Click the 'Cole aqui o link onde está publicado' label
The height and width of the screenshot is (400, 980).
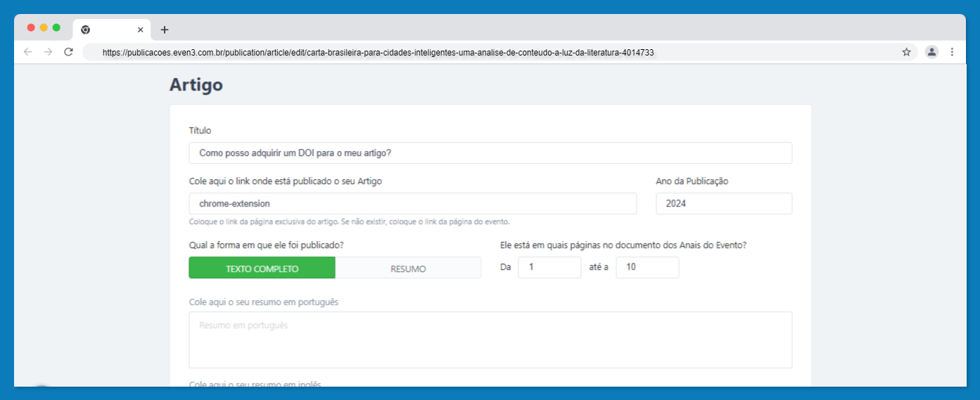click(286, 181)
